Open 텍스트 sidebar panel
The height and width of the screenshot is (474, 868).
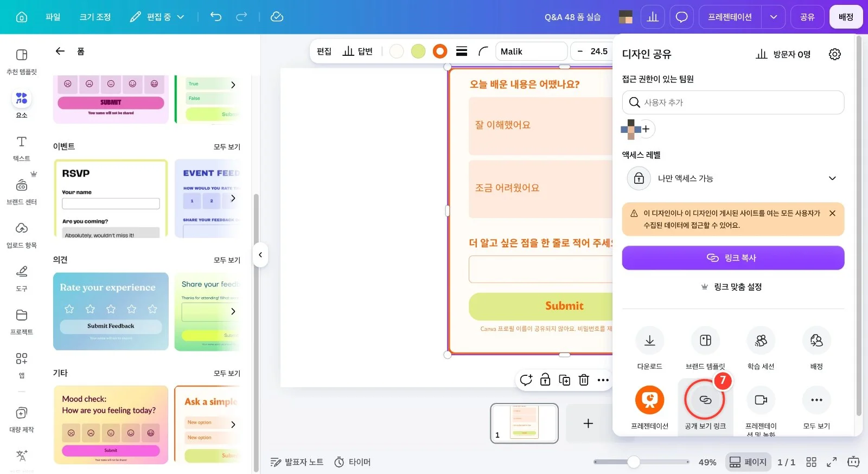tap(22, 148)
